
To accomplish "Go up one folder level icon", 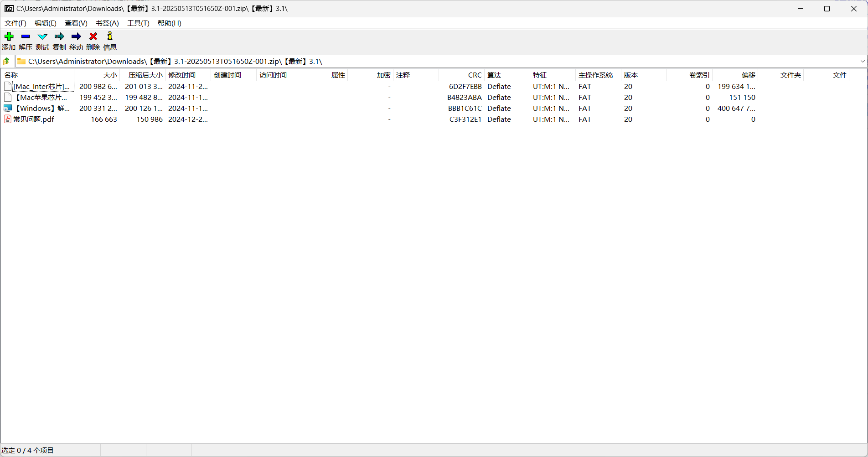I will [6, 61].
